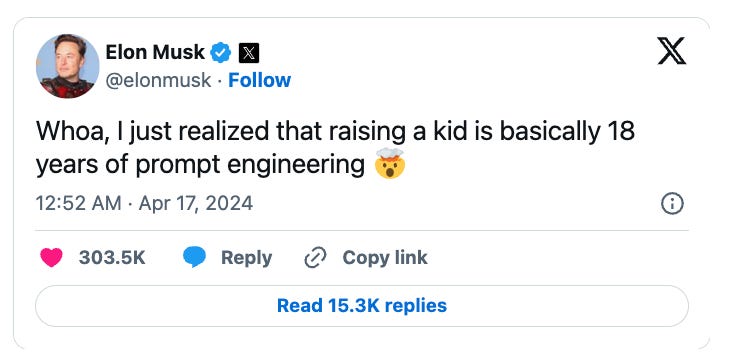Click the X logo in the top-right corner
The height and width of the screenshot is (360, 738).
click(672, 51)
